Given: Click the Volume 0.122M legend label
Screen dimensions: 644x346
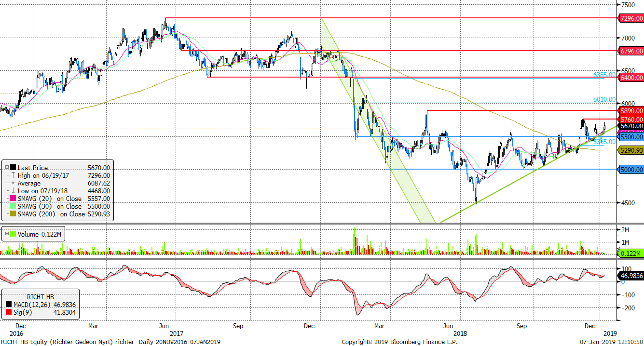Looking at the screenshot, I should 40,234.
